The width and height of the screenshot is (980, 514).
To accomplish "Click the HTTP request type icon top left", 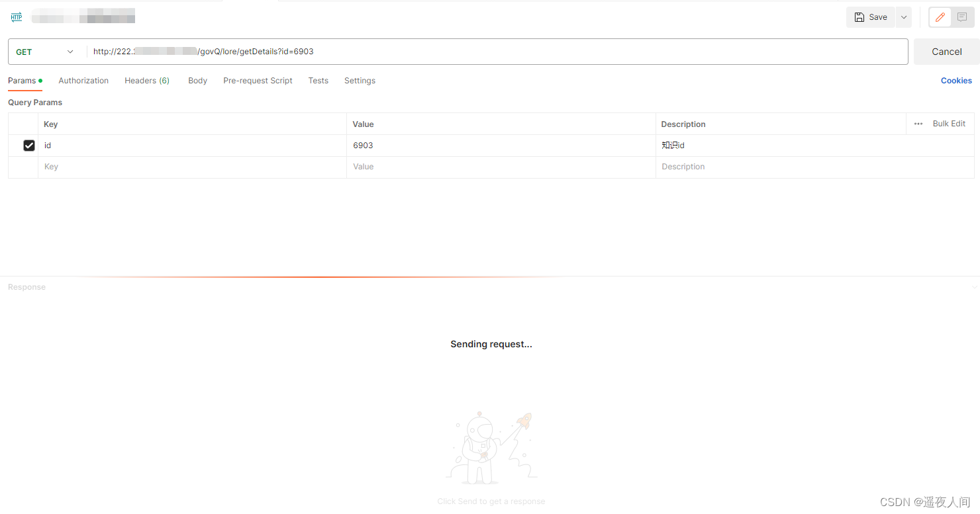I will (x=16, y=17).
